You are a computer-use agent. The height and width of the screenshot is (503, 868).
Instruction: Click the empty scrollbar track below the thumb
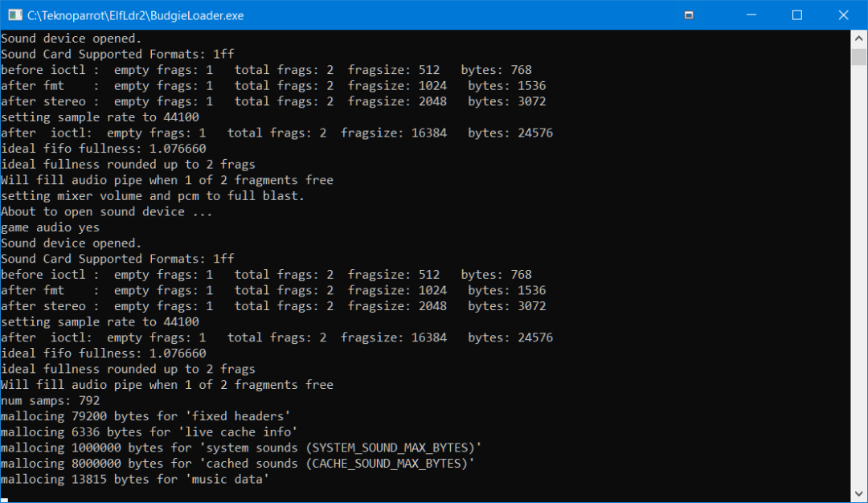click(858, 281)
